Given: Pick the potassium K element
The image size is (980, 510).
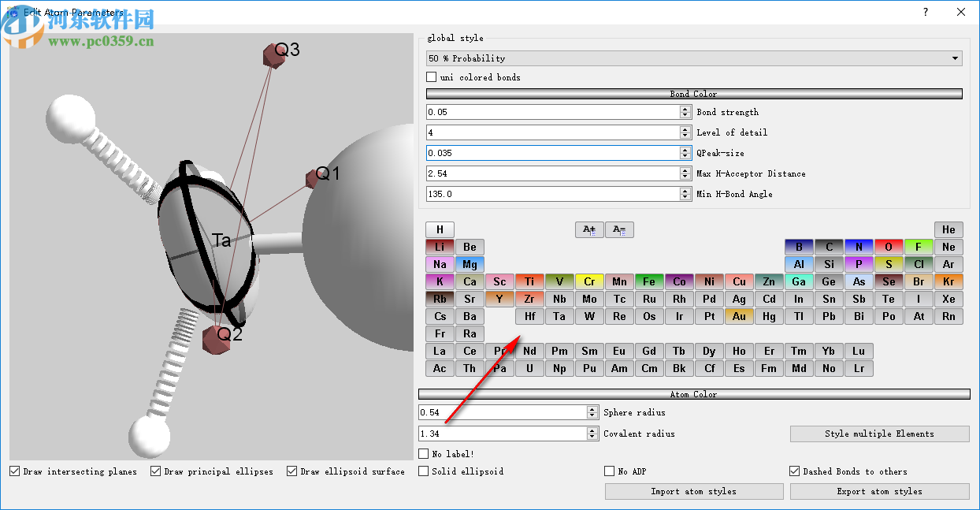Looking at the screenshot, I should point(440,281).
